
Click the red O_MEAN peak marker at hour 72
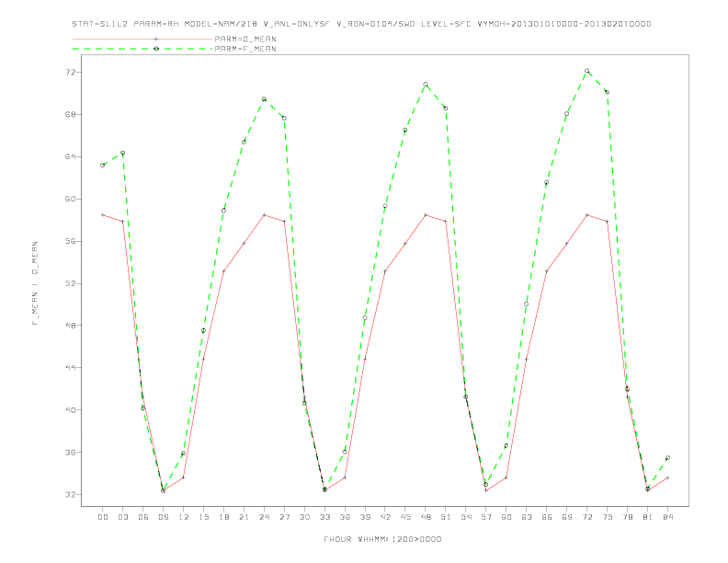586,215
